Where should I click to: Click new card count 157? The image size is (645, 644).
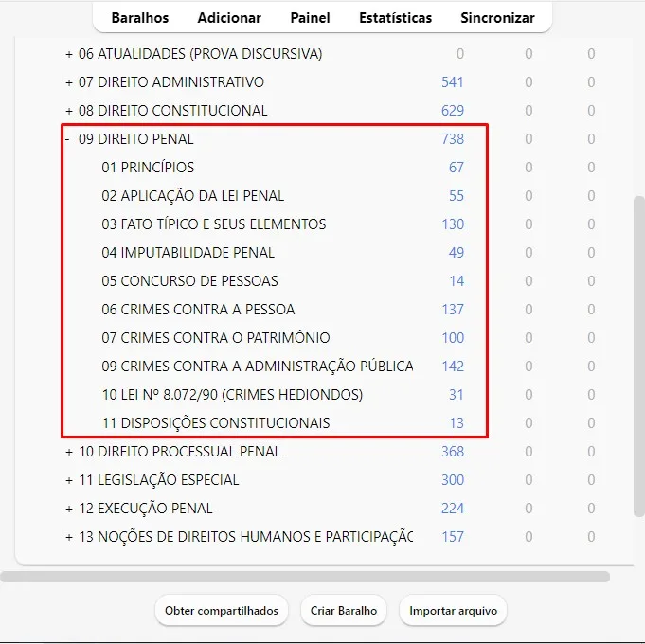(x=453, y=537)
